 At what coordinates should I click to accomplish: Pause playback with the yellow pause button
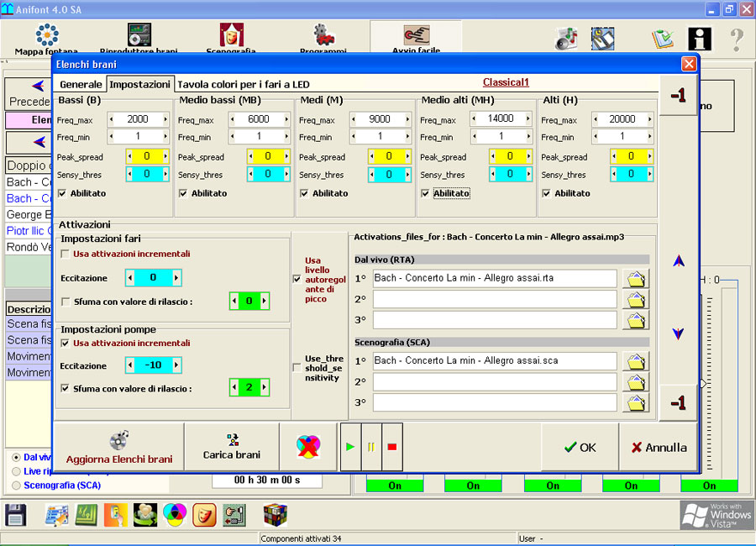(x=371, y=447)
